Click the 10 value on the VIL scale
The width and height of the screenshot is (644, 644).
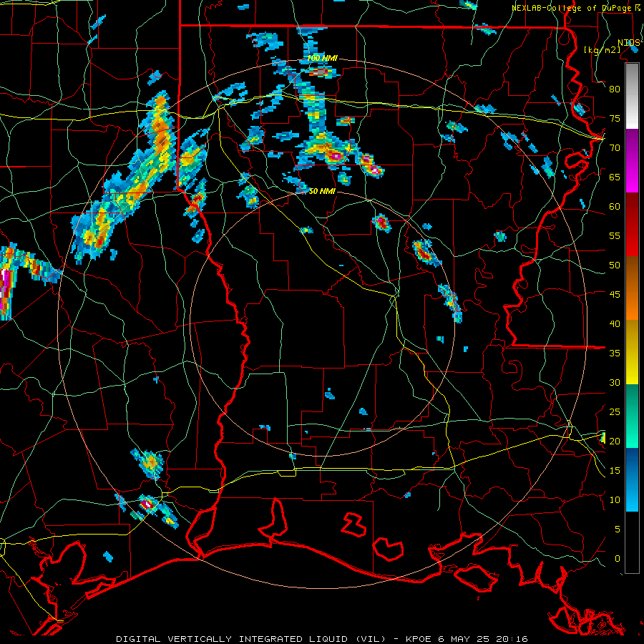point(615,500)
